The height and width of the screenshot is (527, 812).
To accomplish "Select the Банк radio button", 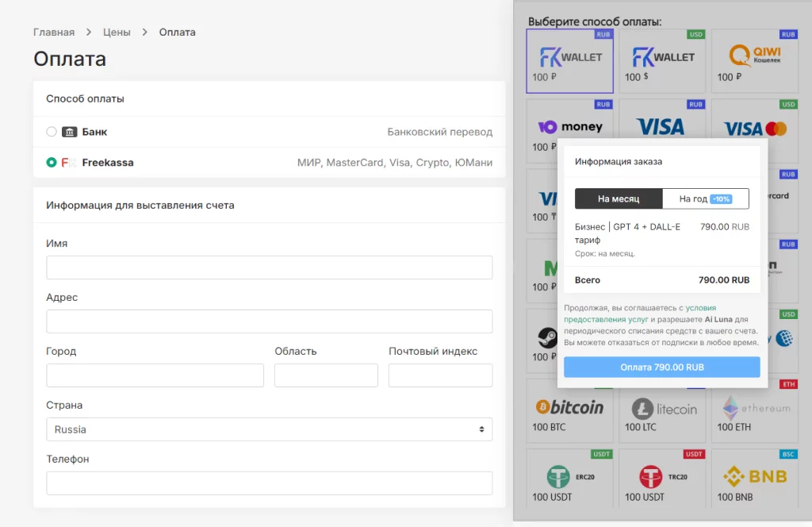I will pos(52,132).
